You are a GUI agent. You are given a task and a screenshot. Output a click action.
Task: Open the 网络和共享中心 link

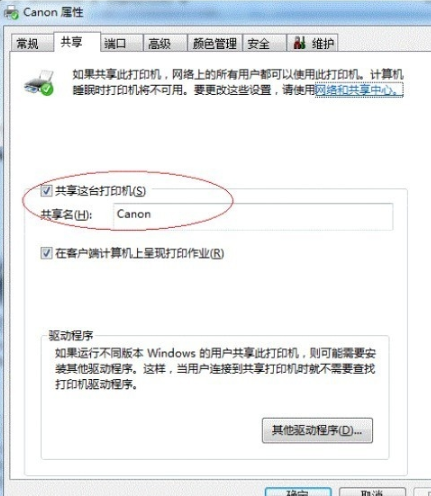(359, 90)
